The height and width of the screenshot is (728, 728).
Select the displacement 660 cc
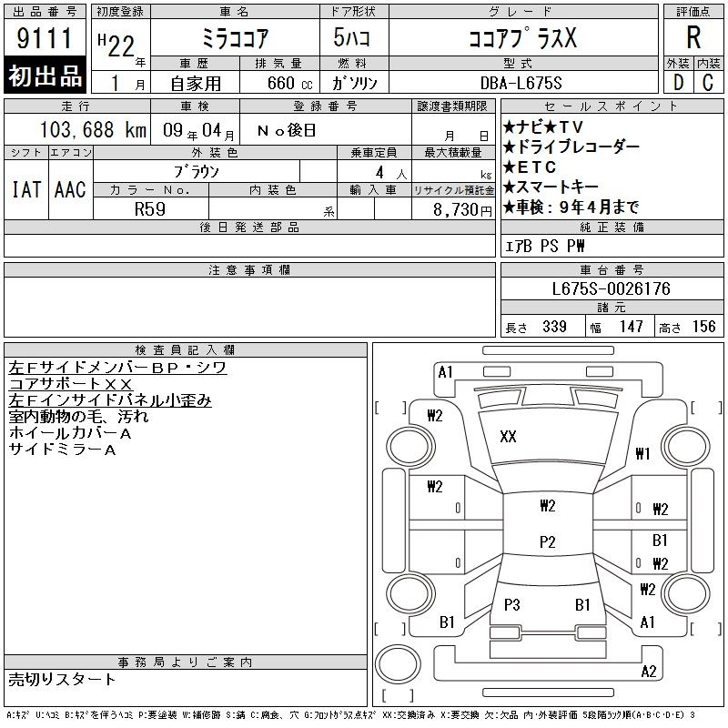pos(289,84)
